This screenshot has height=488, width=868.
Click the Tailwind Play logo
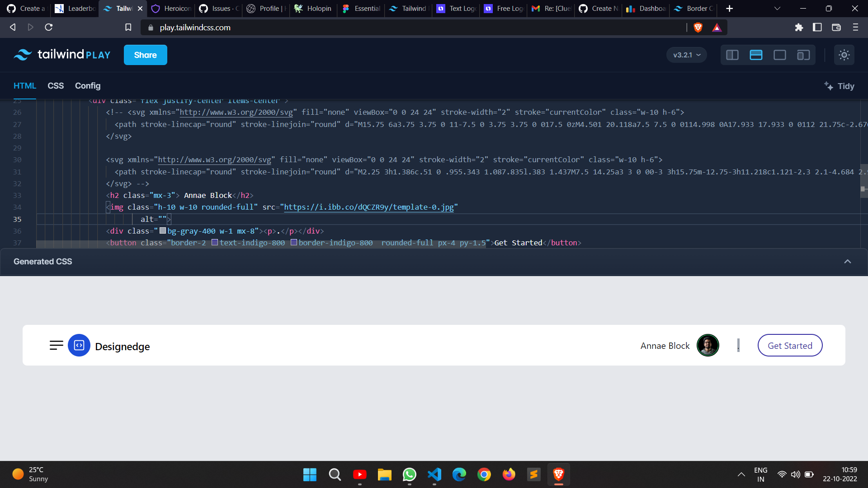(62, 55)
